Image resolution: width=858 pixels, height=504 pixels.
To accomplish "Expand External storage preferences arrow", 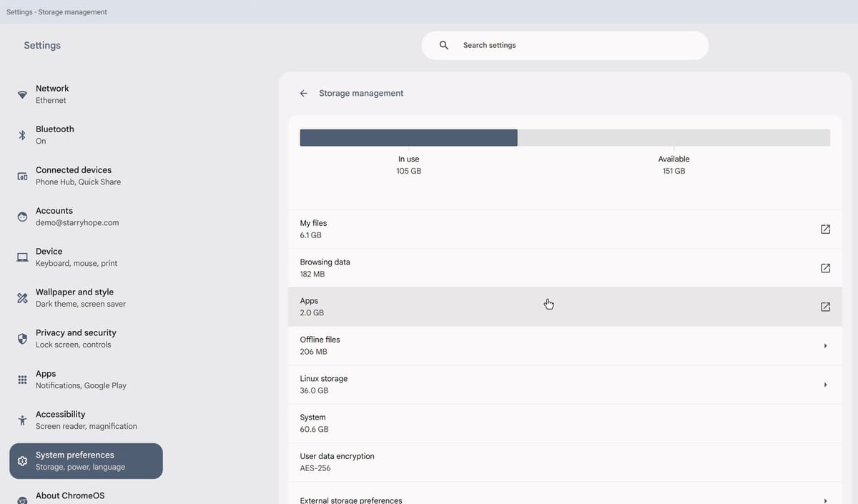I will [x=825, y=500].
